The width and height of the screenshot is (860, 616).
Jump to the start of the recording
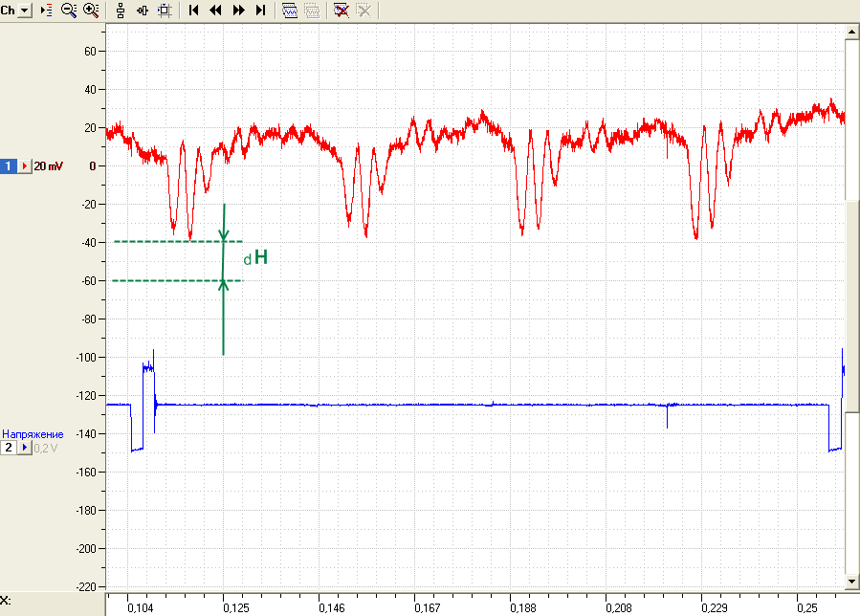(193, 11)
